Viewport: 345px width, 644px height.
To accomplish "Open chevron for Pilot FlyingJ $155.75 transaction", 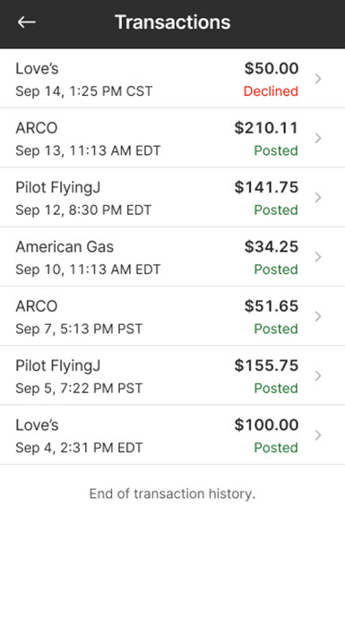I will pyautogui.click(x=318, y=376).
